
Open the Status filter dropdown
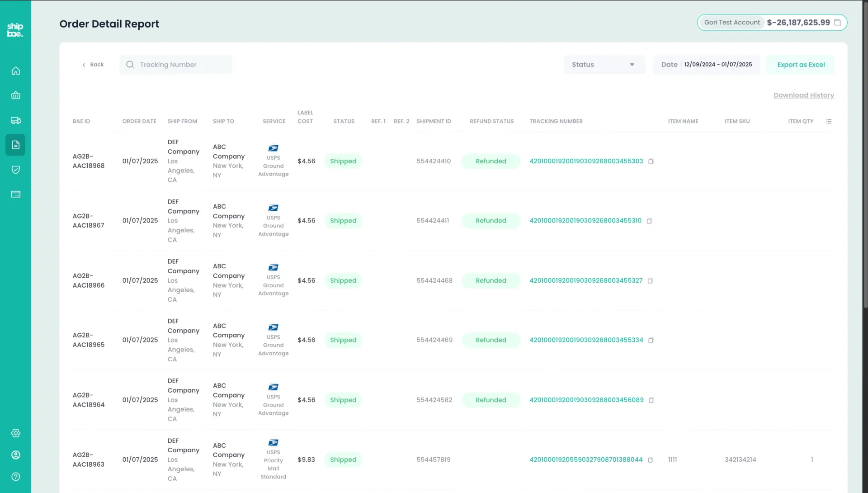tap(604, 65)
